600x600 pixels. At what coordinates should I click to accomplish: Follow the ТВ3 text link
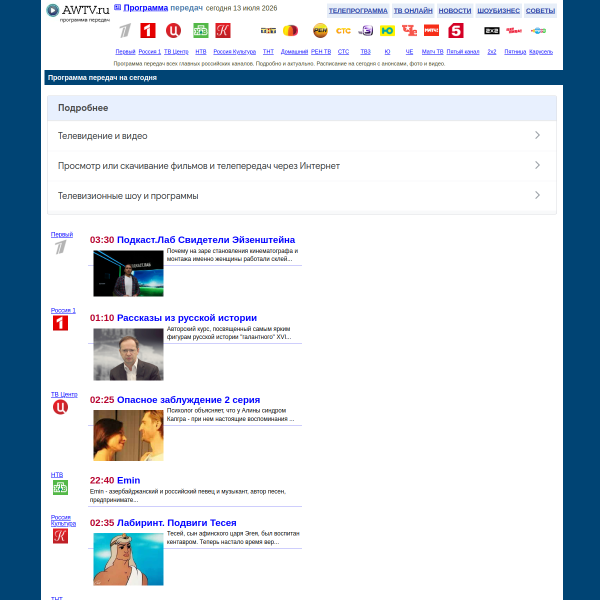click(x=365, y=52)
